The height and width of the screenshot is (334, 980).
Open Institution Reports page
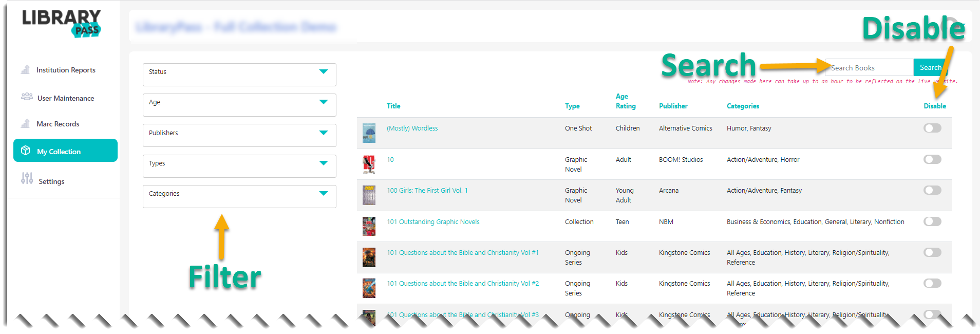tap(66, 70)
